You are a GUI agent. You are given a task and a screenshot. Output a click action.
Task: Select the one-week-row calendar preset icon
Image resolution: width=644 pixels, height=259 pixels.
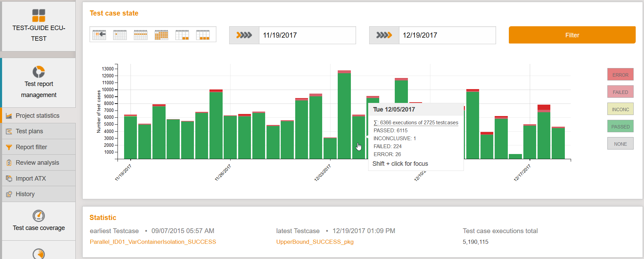pyautogui.click(x=141, y=35)
